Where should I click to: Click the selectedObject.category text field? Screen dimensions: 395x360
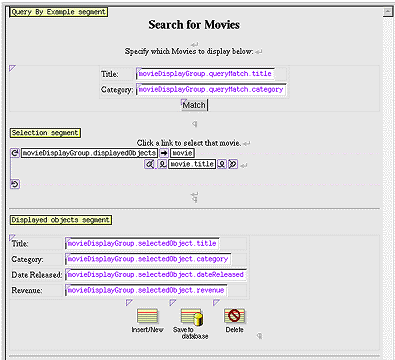coord(148,259)
